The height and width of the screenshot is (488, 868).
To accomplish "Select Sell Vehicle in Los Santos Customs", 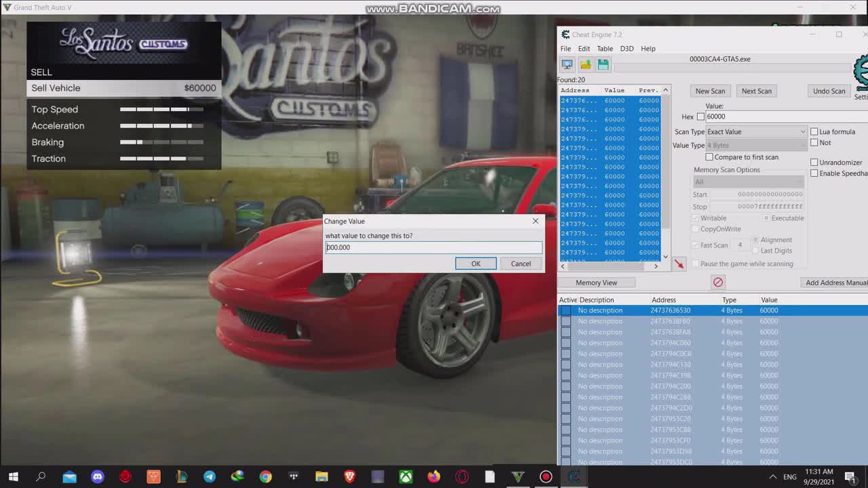I will (x=123, y=88).
